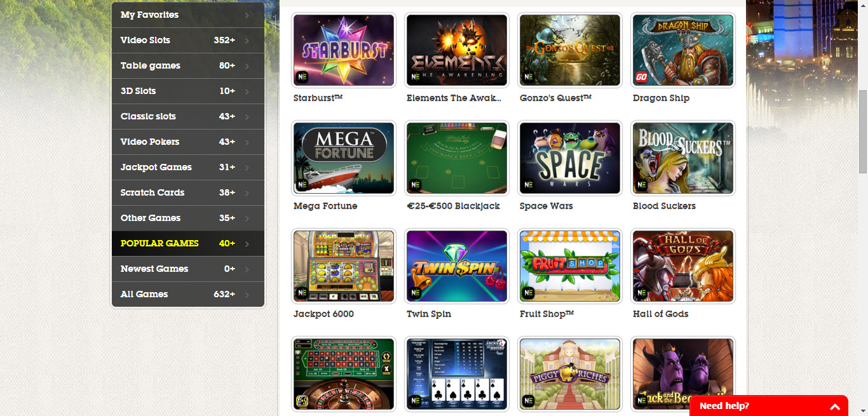This screenshot has height=416, width=868.
Task: Open the Starburst game thumbnail
Action: point(344,50)
